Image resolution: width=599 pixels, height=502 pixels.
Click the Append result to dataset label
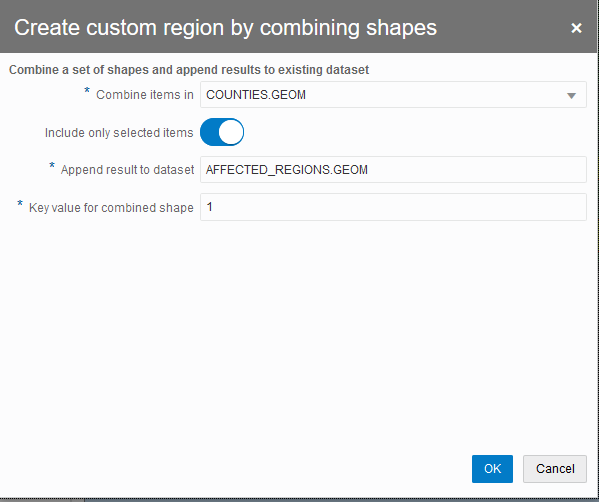[127, 170]
